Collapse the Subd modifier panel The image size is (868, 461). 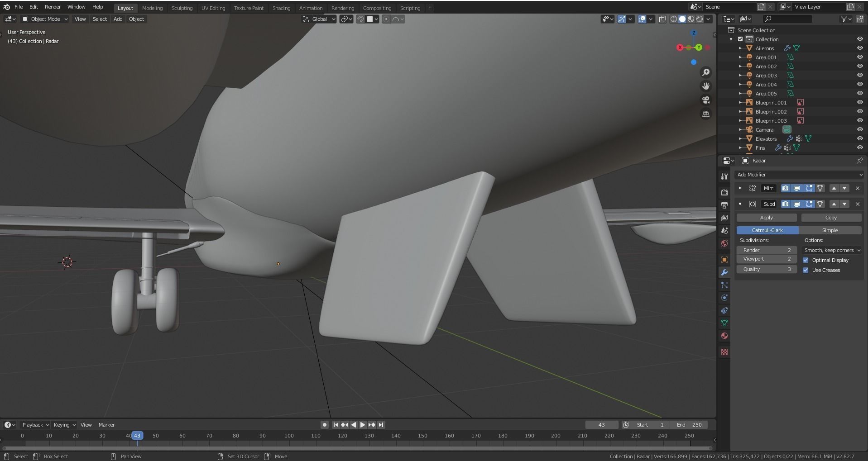[740, 204]
